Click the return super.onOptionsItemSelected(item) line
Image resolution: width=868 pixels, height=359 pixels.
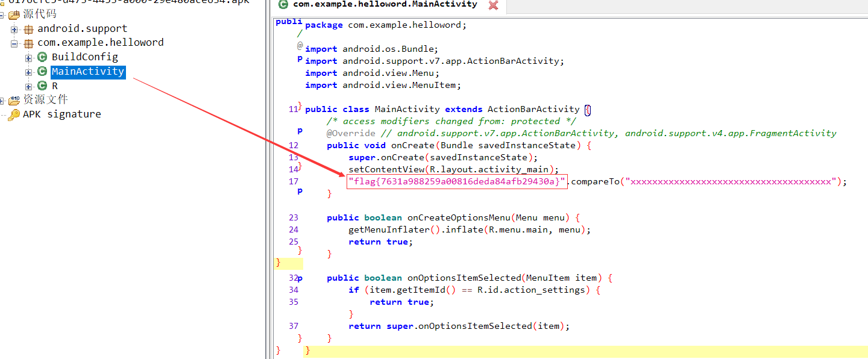459,326
